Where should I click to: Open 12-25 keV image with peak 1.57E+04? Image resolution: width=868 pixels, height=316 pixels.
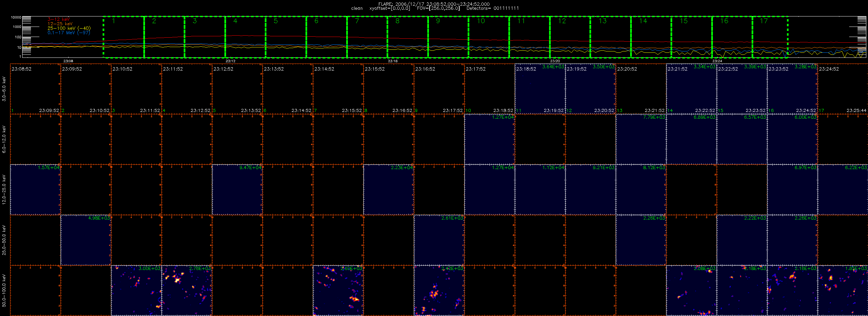[36, 190]
